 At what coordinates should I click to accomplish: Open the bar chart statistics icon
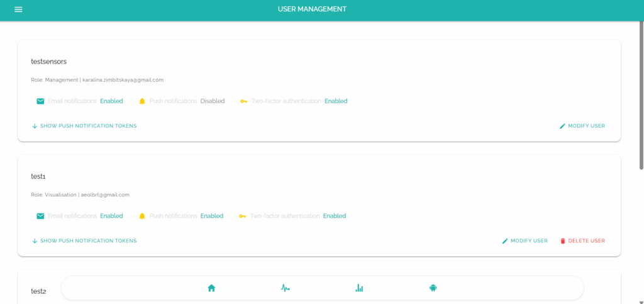[x=359, y=288]
